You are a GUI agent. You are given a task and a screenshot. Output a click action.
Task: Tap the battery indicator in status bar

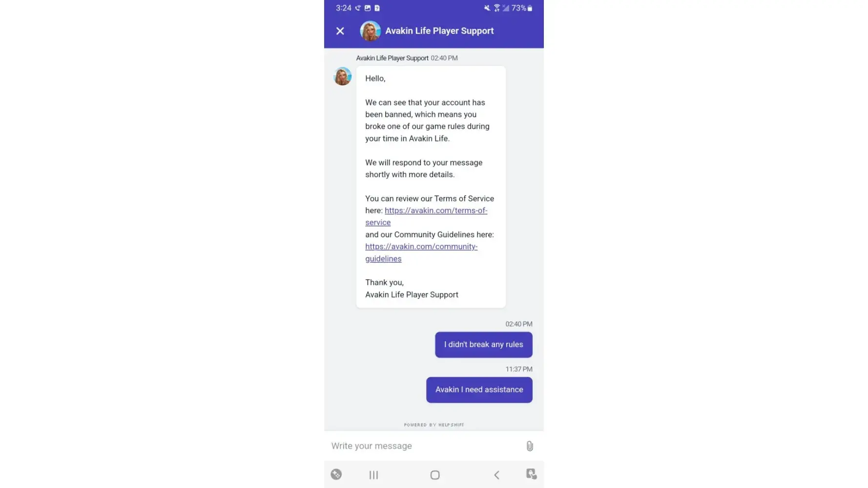[522, 8]
